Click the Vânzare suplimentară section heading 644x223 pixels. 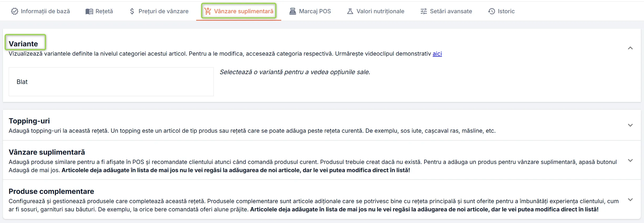47,152
